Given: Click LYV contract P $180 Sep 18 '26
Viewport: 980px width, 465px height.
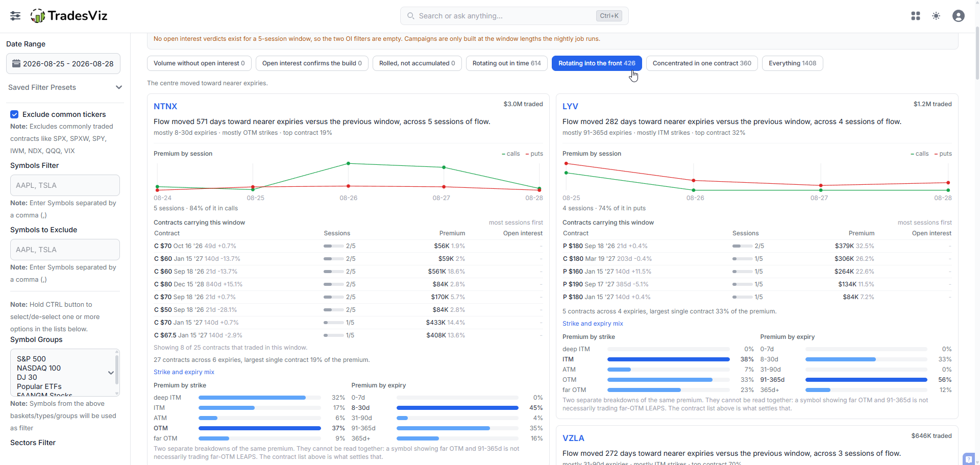Looking at the screenshot, I should [x=605, y=246].
